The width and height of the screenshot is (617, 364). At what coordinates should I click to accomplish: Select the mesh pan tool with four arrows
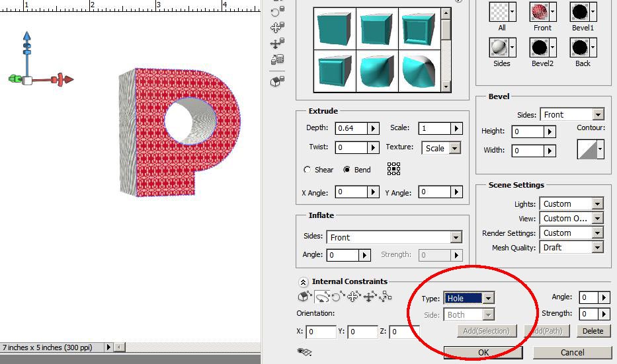pyautogui.click(x=278, y=28)
